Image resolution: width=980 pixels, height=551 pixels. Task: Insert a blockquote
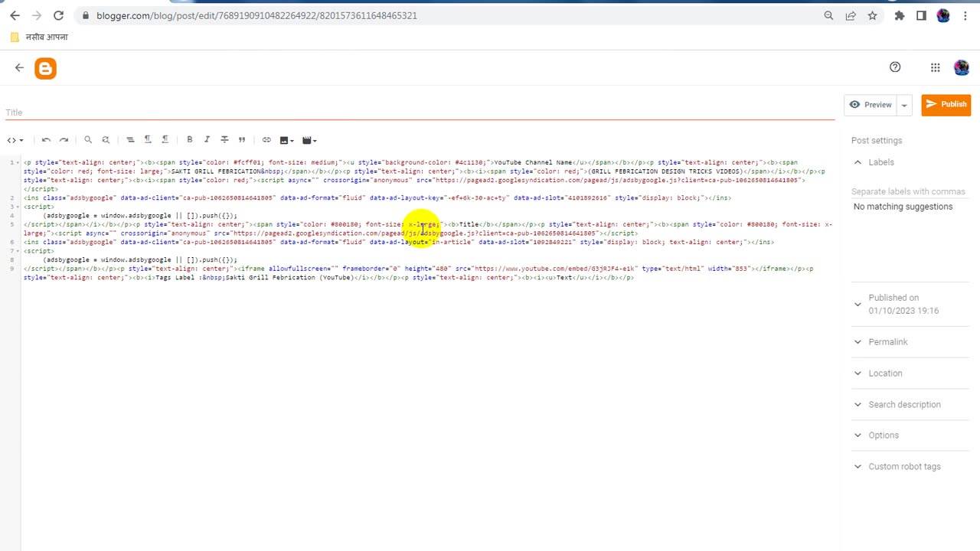(242, 140)
